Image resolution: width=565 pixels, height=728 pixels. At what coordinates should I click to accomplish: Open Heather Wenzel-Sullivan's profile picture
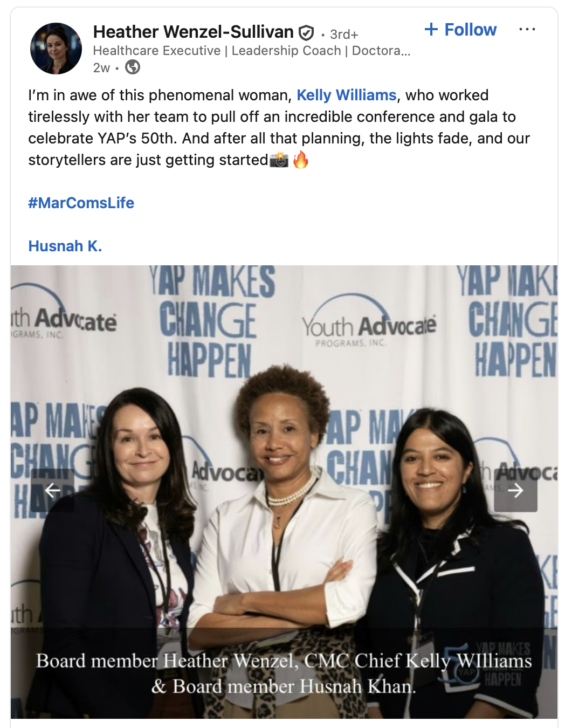pos(56,49)
